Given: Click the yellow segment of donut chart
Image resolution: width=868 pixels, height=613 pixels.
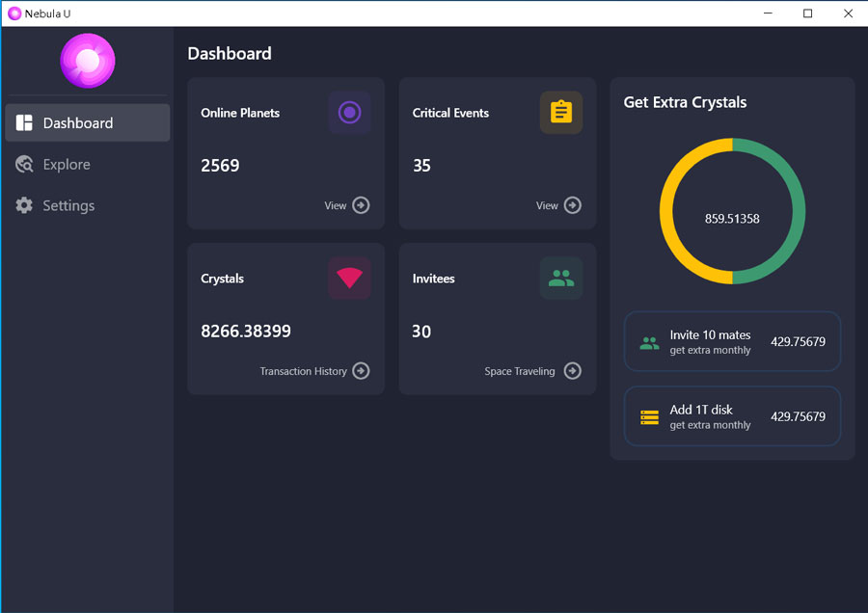Looking at the screenshot, I should click(x=667, y=211).
